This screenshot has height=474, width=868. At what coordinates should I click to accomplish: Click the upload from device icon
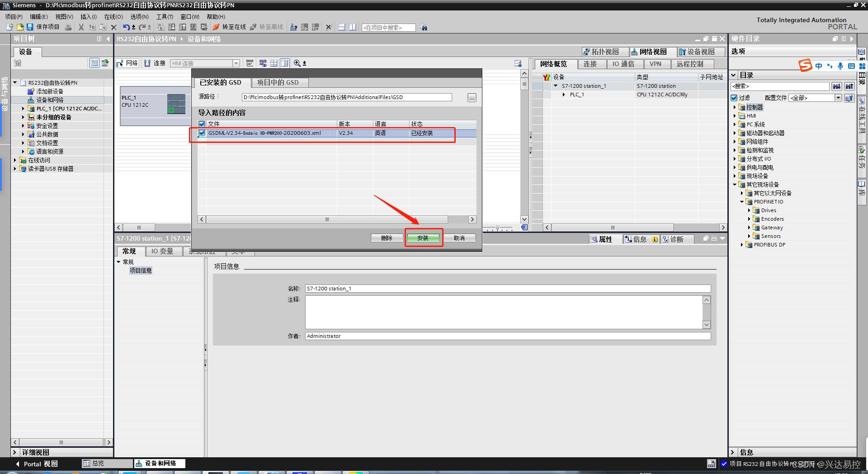click(x=182, y=27)
